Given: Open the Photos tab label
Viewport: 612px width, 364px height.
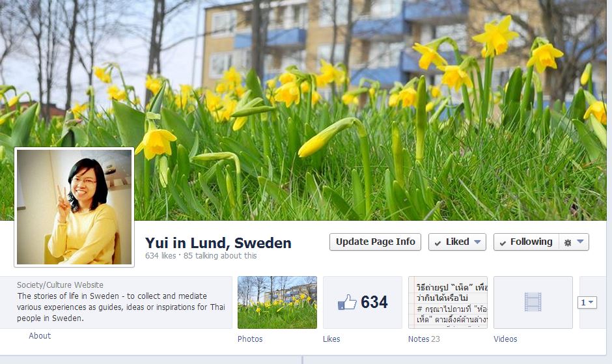Looking at the screenshot, I should [250, 339].
